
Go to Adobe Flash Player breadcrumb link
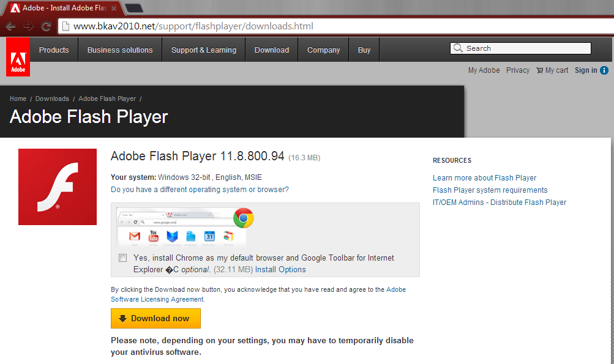click(x=107, y=98)
